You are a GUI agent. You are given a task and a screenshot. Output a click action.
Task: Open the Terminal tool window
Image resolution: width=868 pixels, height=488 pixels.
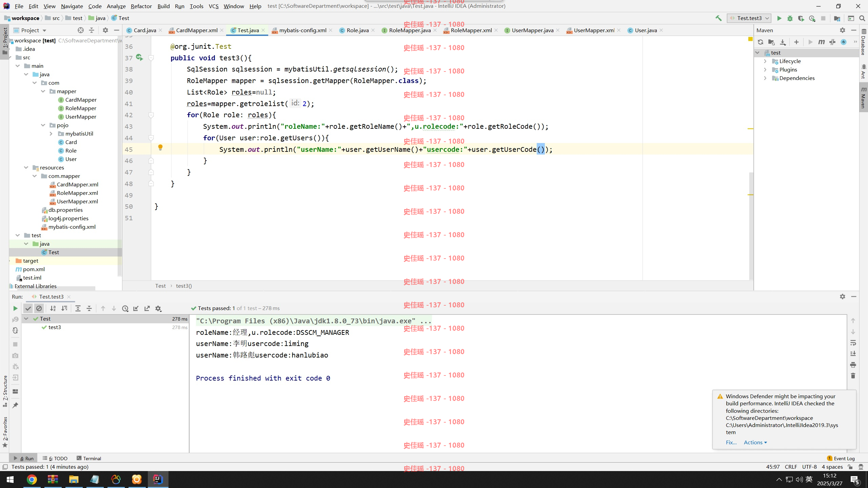pyautogui.click(x=89, y=458)
